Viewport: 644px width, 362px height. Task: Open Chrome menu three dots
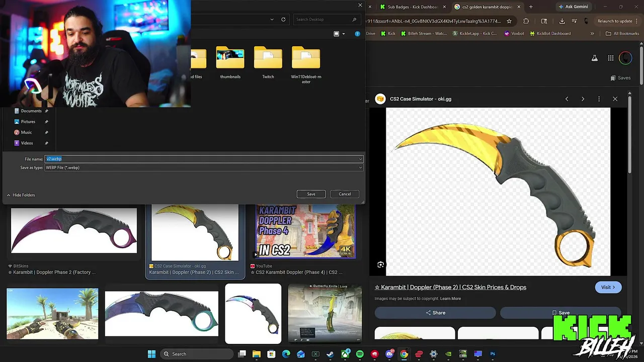pyautogui.click(x=637, y=21)
